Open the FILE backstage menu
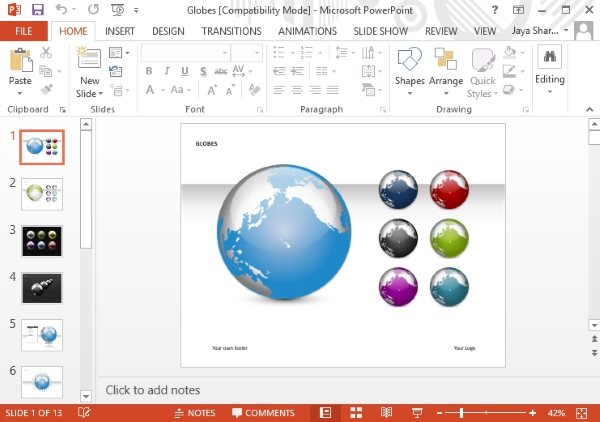600x422 pixels. click(x=24, y=31)
